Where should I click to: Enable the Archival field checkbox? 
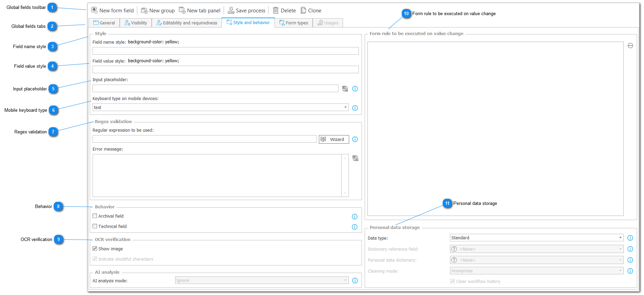(95, 216)
